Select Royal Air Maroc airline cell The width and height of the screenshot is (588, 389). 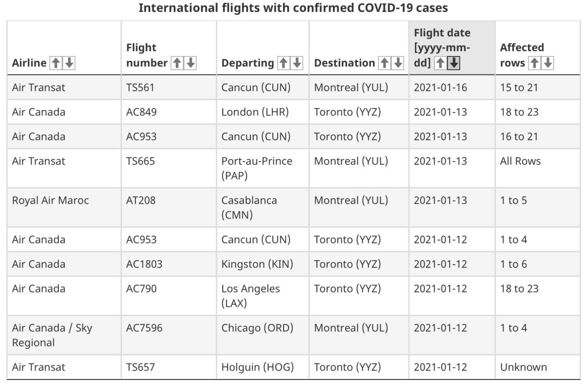[64, 208]
